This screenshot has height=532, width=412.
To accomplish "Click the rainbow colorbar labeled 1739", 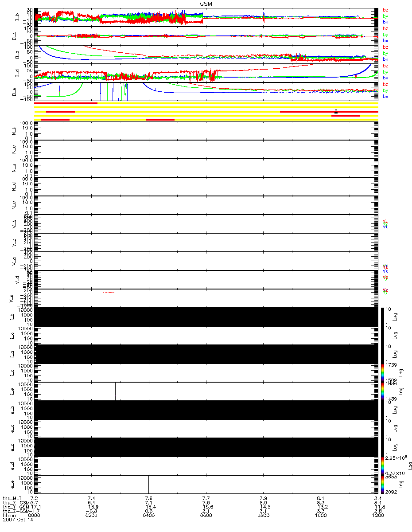I will 381,372.
